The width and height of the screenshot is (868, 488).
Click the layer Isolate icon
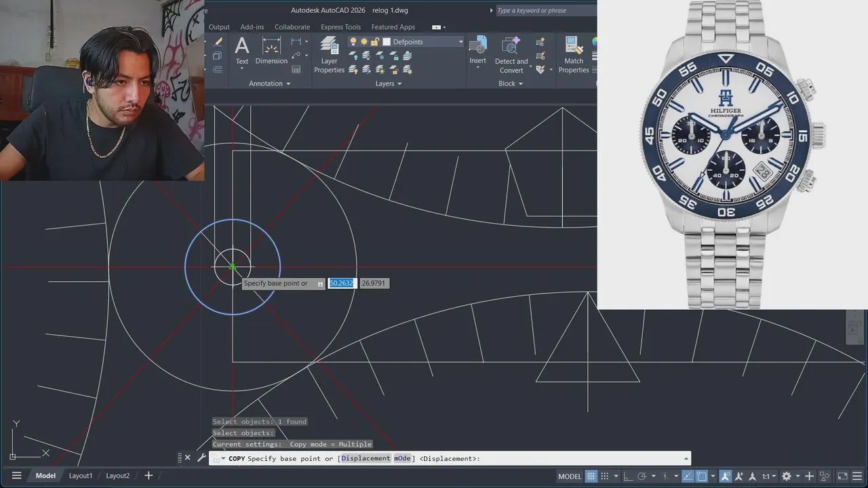tap(367, 56)
